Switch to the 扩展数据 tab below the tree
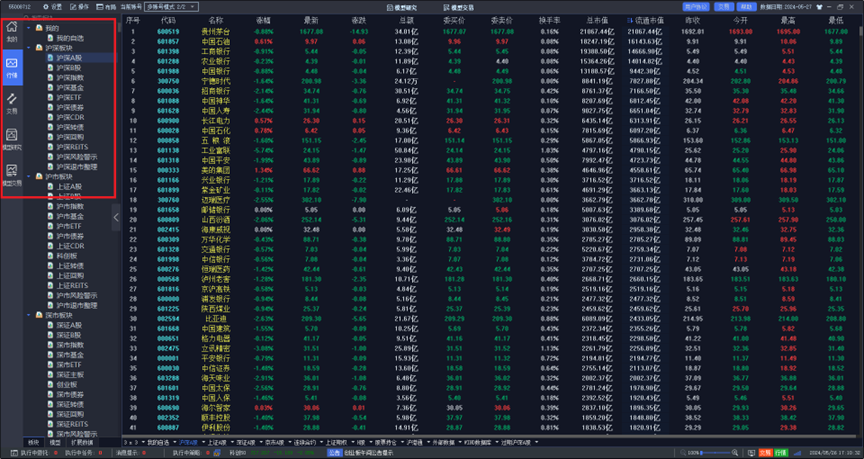The image size is (864, 459). coord(82,442)
